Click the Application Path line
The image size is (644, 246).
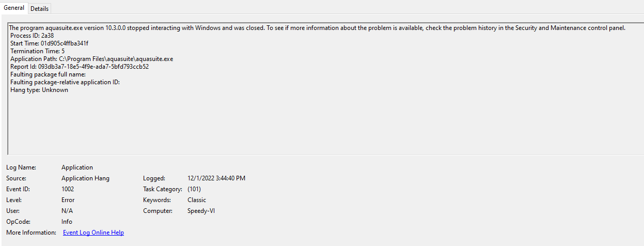91,59
